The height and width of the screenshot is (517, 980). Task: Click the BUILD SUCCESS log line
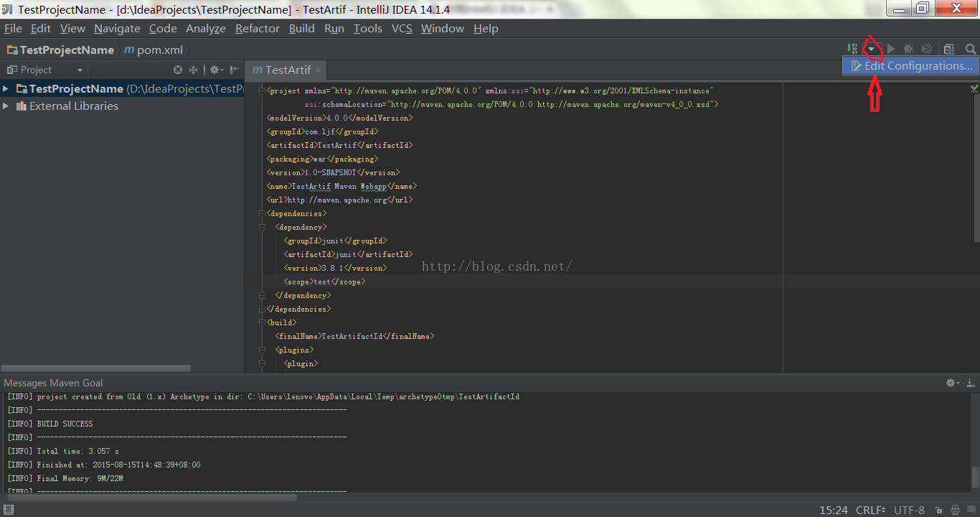pos(50,424)
